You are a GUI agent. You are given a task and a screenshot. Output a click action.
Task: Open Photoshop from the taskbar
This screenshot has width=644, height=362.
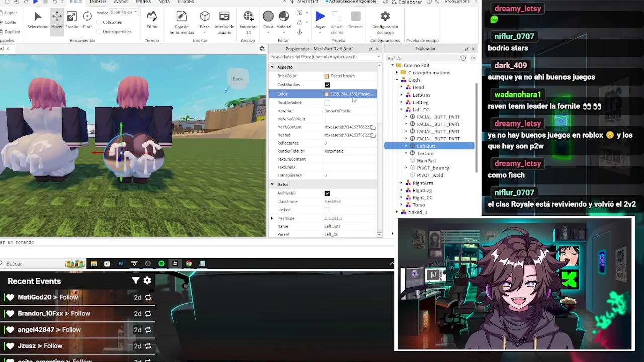point(121,263)
